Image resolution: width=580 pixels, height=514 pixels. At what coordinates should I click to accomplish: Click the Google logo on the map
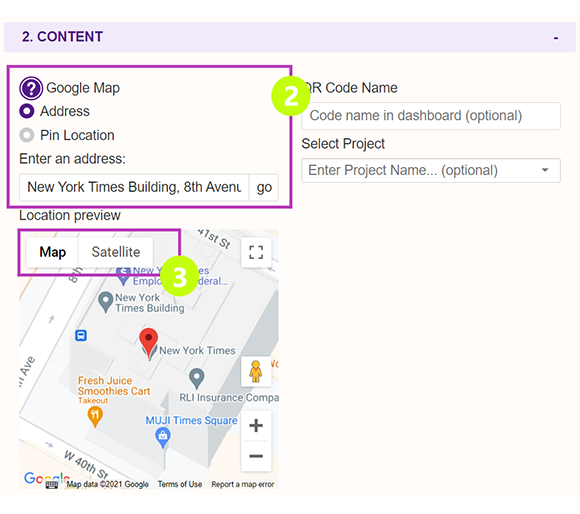[x=47, y=479]
